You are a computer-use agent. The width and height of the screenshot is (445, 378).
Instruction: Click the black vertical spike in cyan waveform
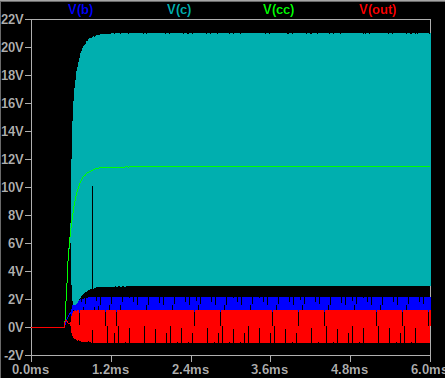tap(93, 236)
